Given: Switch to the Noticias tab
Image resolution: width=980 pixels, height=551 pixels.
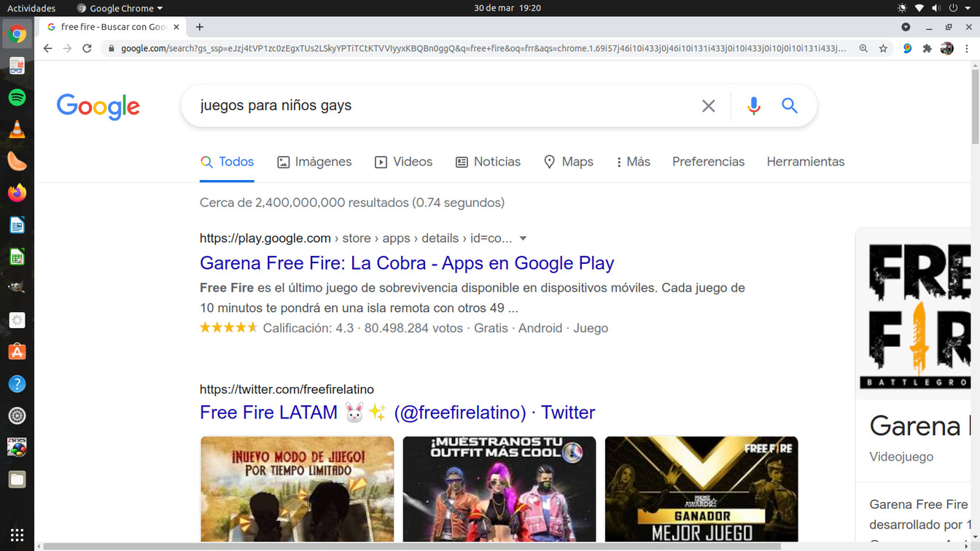Looking at the screenshot, I should tap(488, 162).
